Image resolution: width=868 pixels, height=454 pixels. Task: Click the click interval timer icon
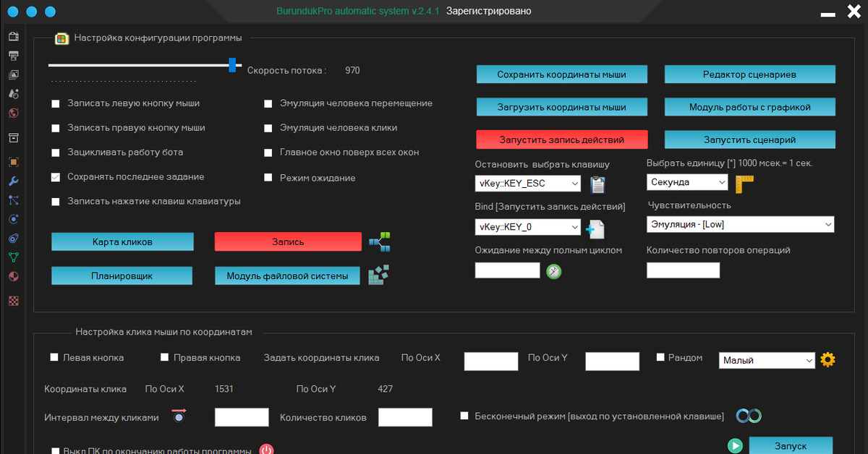pos(179,416)
